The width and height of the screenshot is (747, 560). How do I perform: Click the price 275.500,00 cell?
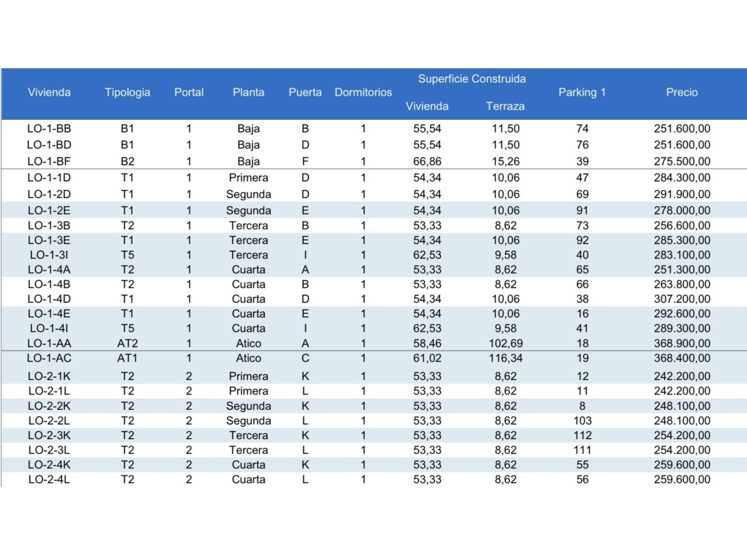click(x=682, y=161)
